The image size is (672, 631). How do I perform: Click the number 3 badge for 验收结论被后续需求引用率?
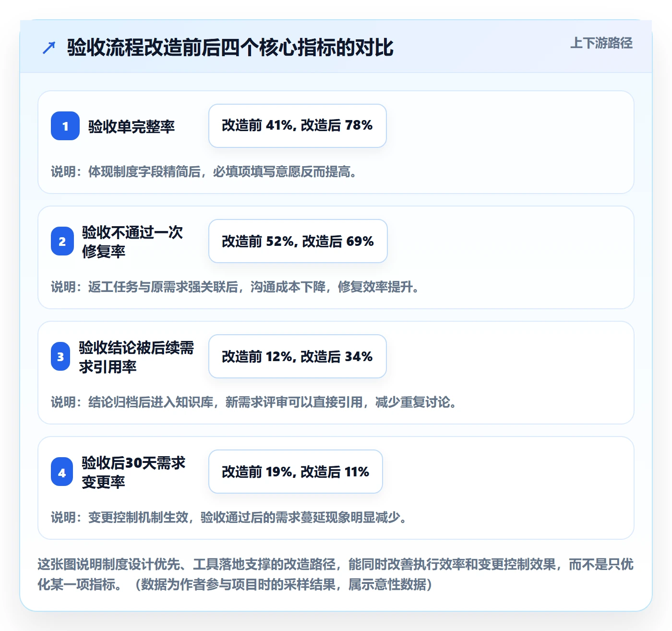60,356
